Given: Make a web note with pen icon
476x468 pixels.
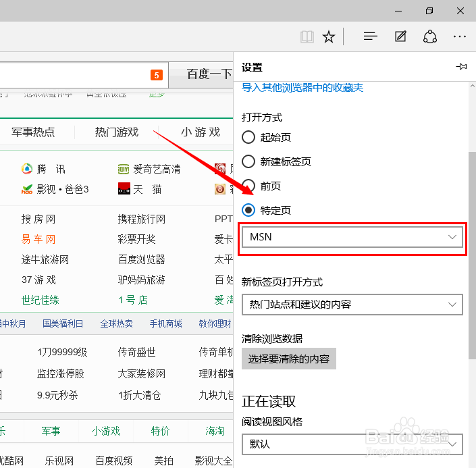Looking at the screenshot, I should (x=400, y=36).
